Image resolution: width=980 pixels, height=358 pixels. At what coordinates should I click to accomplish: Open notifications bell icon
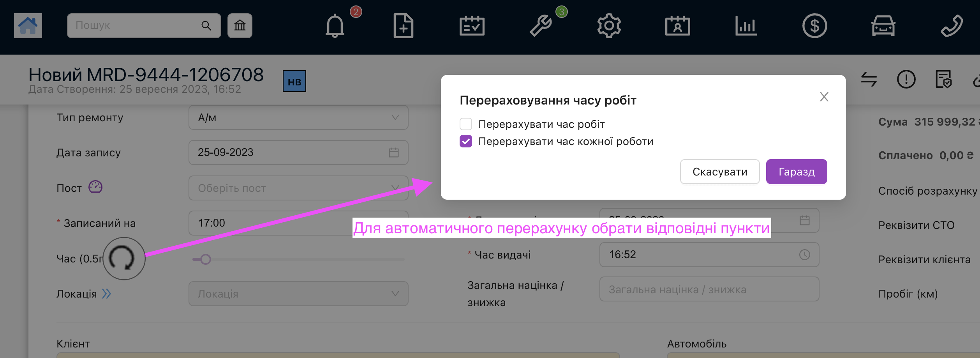[335, 26]
